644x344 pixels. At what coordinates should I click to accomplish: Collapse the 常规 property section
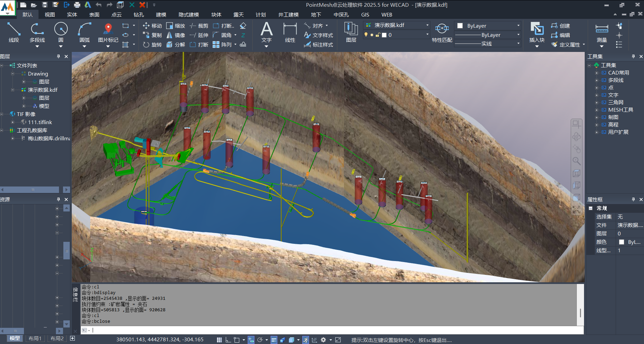[x=591, y=208]
